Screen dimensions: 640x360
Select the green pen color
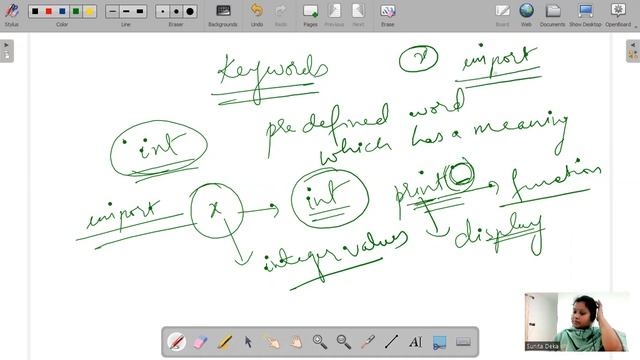pyautogui.click(x=76, y=11)
